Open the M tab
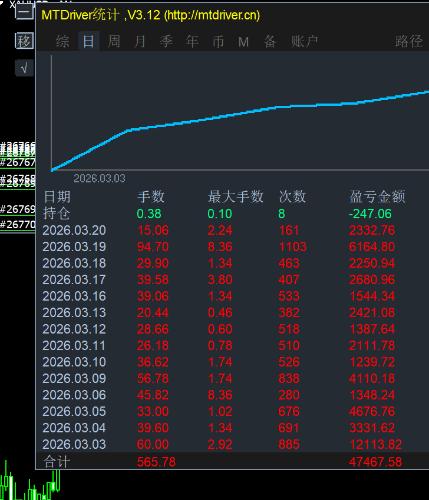Viewport: 429px width, 500px height. [x=243, y=42]
